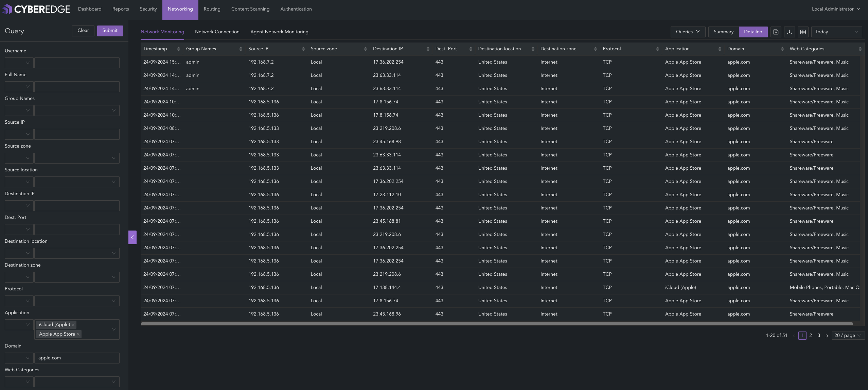Sort by Domain column arrows
Viewport: 868px width, 390px height.
point(782,49)
